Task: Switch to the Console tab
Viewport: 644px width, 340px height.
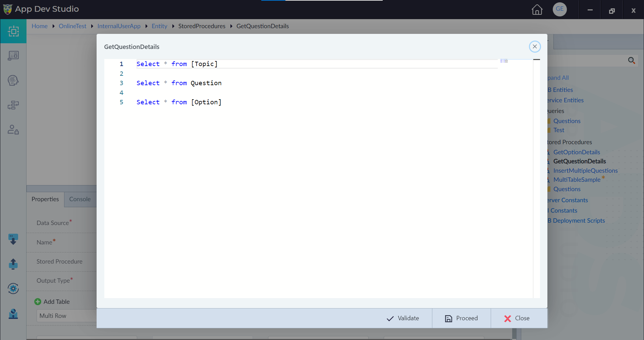Action: 80,199
